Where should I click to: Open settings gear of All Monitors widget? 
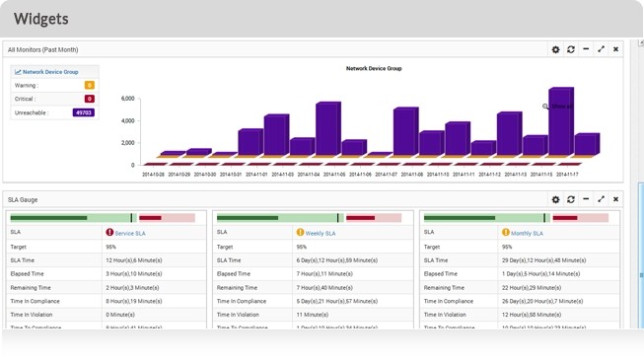pyautogui.click(x=555, y=49)
